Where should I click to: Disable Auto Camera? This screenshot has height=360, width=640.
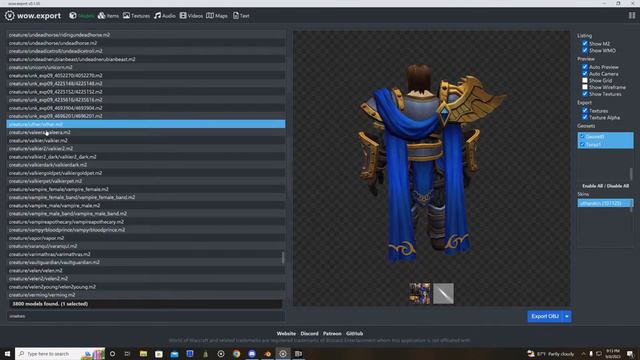coord(585,73)
